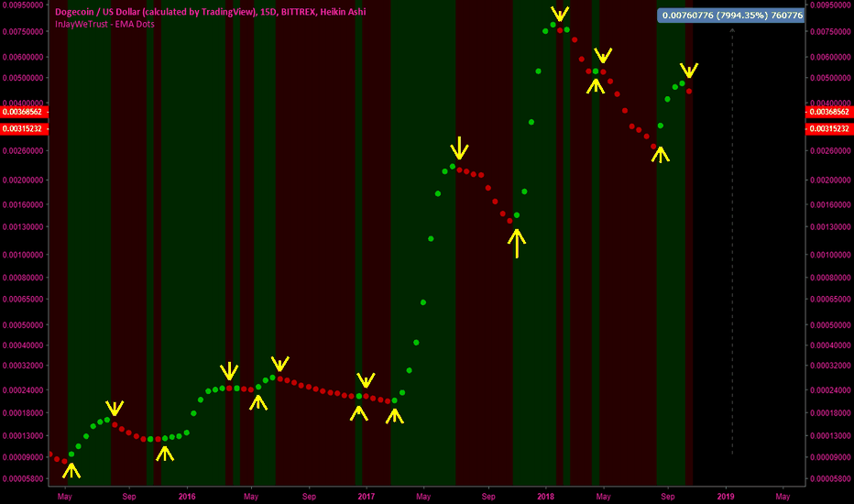This screenshot has width=854, height=504.
Task: Click the 7994.35% measurement tooltip
Action: pos(732,16)
